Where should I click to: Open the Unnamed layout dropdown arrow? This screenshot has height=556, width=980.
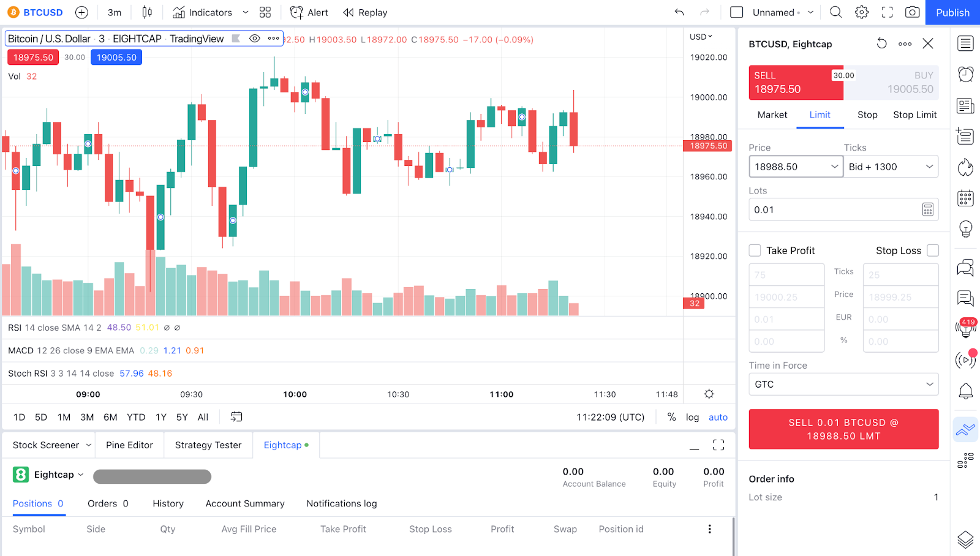click(811, 12)
